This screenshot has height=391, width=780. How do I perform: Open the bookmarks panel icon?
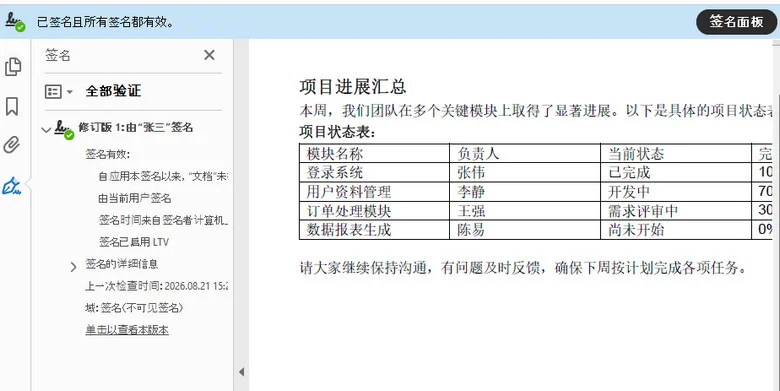point(12,106)
